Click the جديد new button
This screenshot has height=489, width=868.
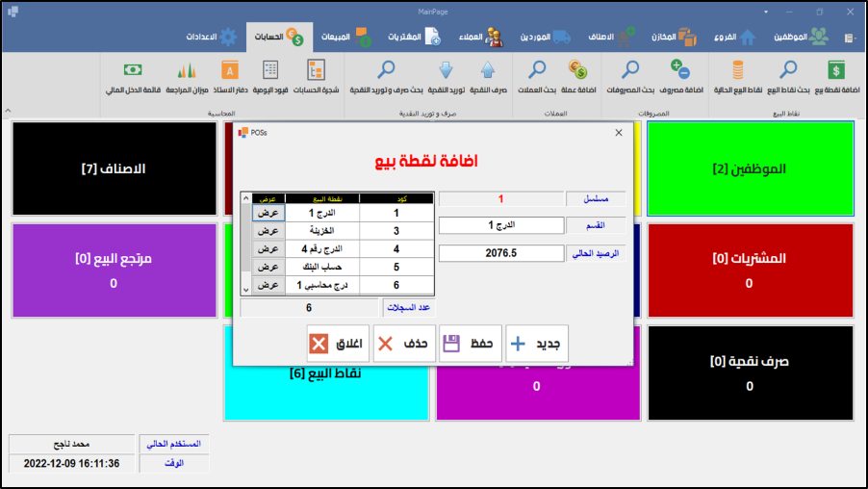[537, 344]
